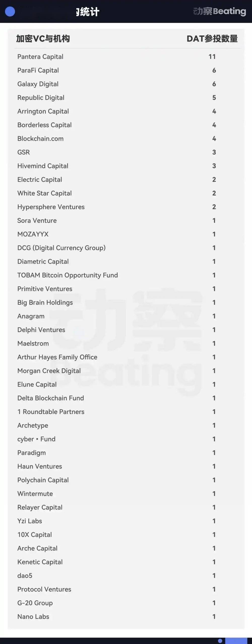This screenshot has height=644, width=252.
Task: Select Arthur Hayes Family Office
Action: pos(57,357)
